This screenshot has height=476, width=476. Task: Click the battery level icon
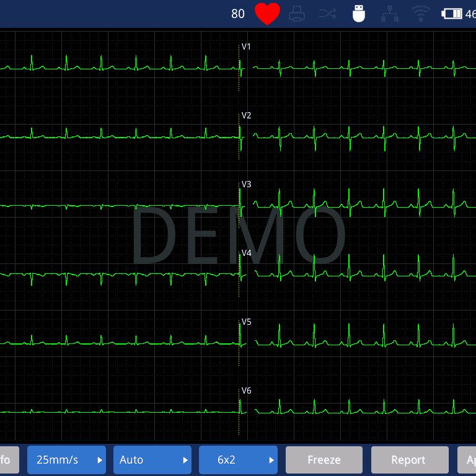[x=452, y=14]
